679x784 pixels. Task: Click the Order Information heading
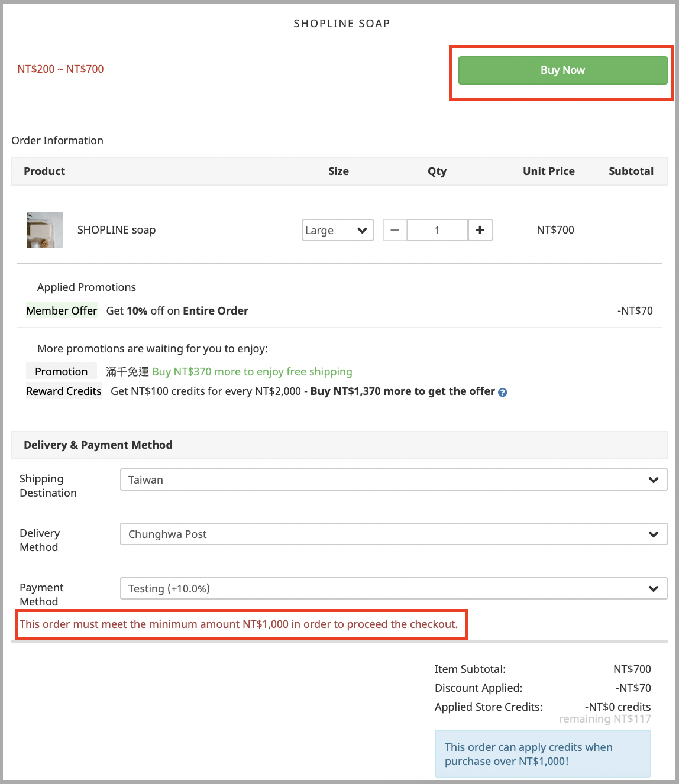[x=57, y=141]
